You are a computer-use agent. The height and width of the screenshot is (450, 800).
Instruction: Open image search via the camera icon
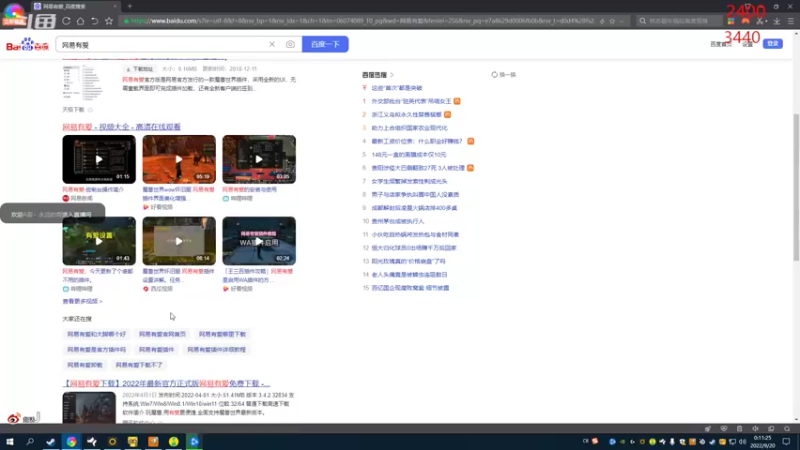(290, 44)
